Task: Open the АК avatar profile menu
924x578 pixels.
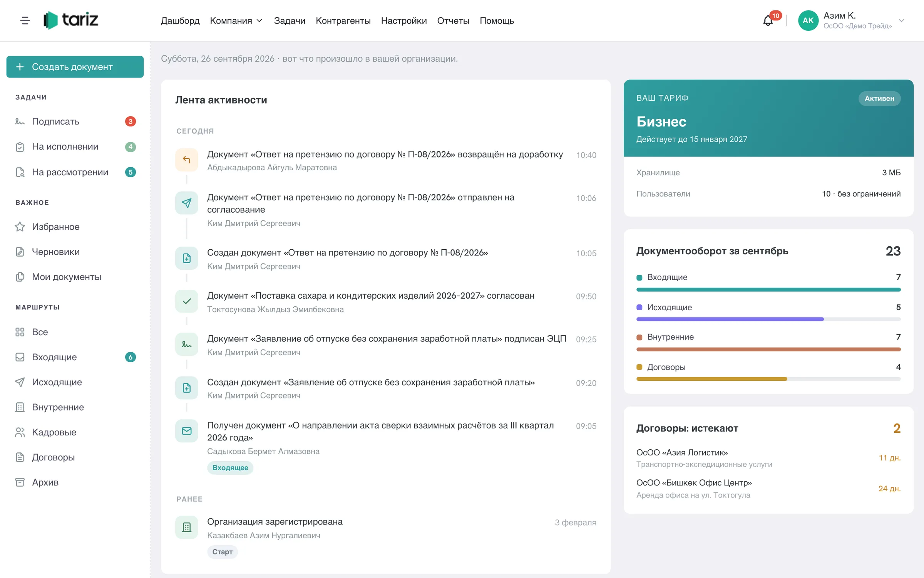Action: click(x=808, y=20)
